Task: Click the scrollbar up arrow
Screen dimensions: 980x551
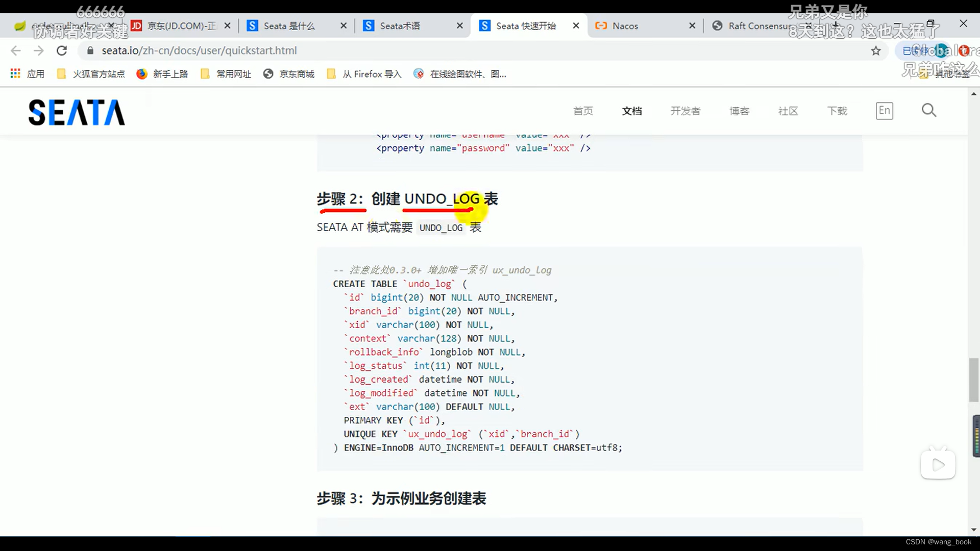Action: point(974,94)
